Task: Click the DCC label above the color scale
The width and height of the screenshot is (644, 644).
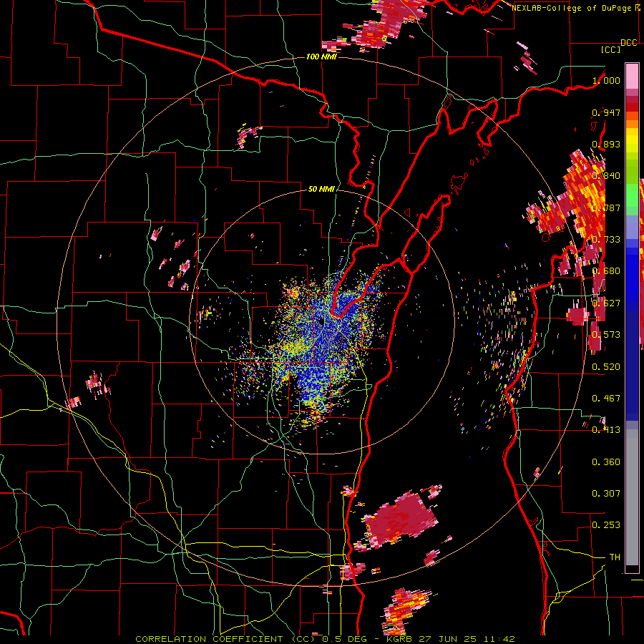Action: (629, 43)
